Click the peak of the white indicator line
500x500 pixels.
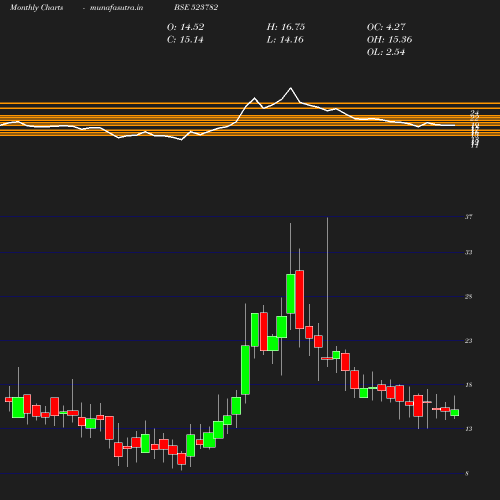click(291, 88)
